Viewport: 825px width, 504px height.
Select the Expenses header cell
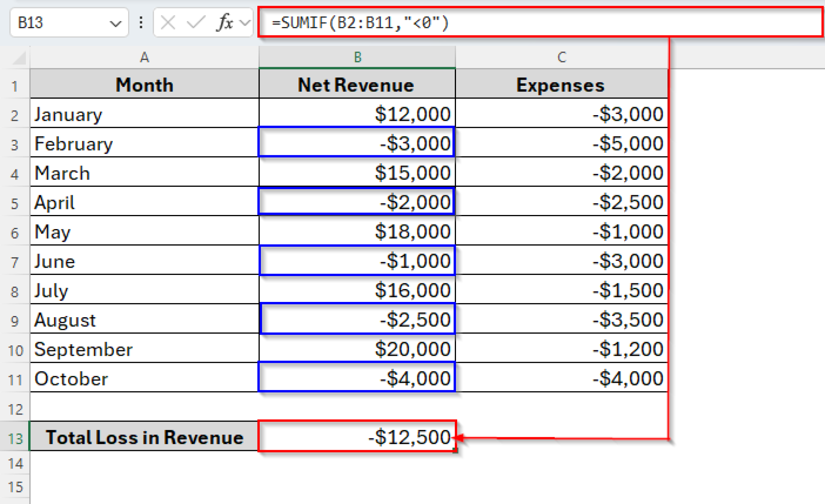coord(560,85)
